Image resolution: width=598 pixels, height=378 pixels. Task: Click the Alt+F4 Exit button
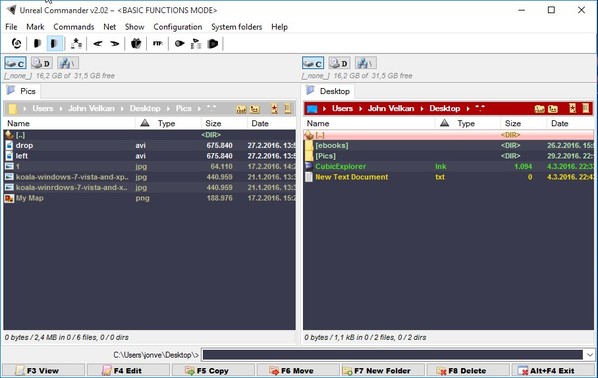tap(553, 370)
